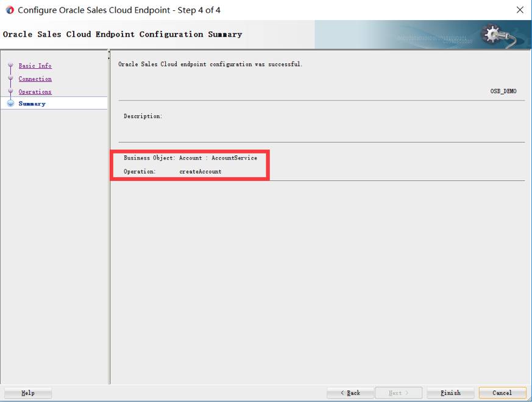The image size is (532, 402).
Task: Click the 'AccountService' business object text
Action: (234, 158)
